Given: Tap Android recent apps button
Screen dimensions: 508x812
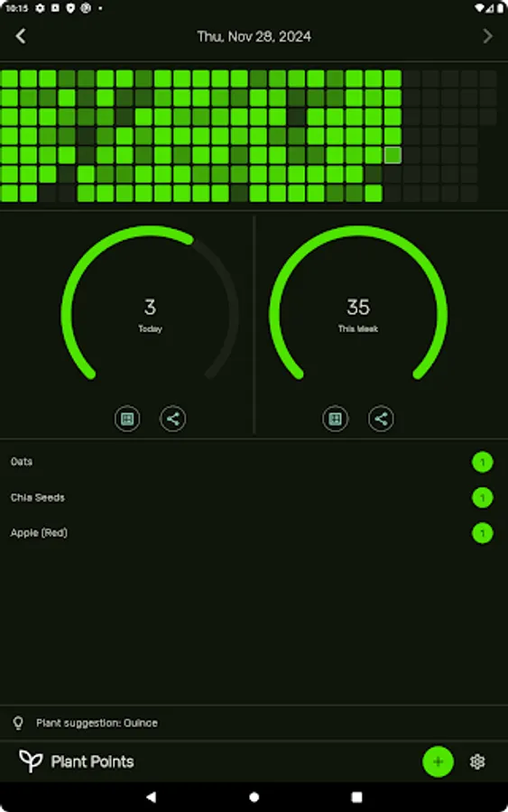Looking at the screenshot, I should click(356, 797).
